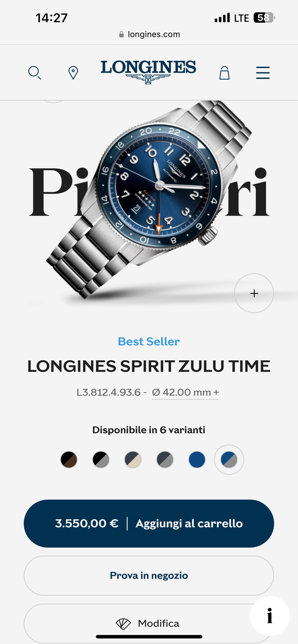Open the shopping bag icon

[225, 73]
